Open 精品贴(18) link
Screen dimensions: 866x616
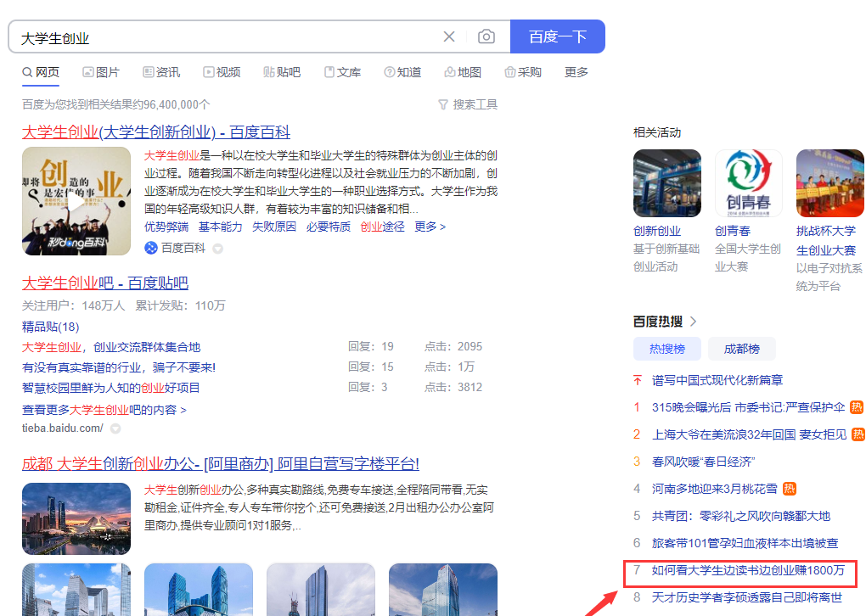point(51,327)
